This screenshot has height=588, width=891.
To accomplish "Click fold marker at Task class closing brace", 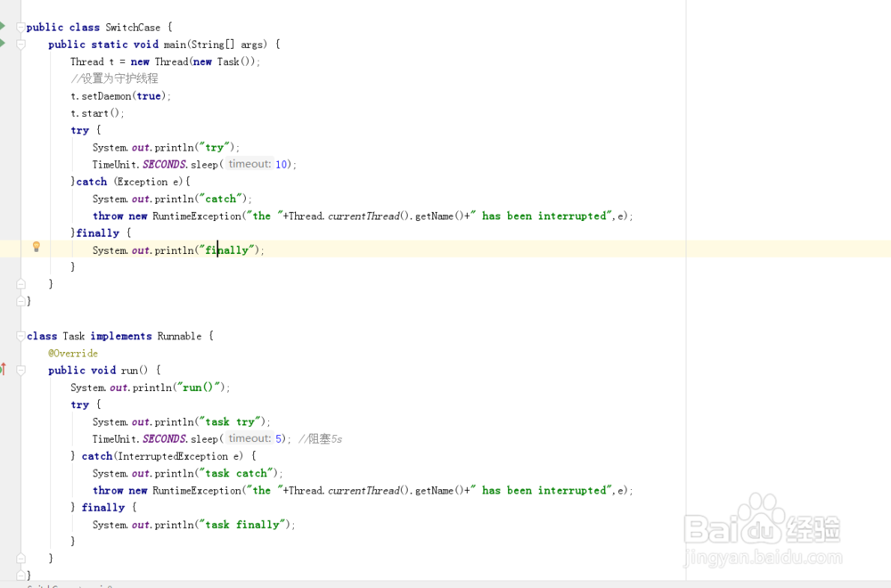I will [x=21, y=575].
